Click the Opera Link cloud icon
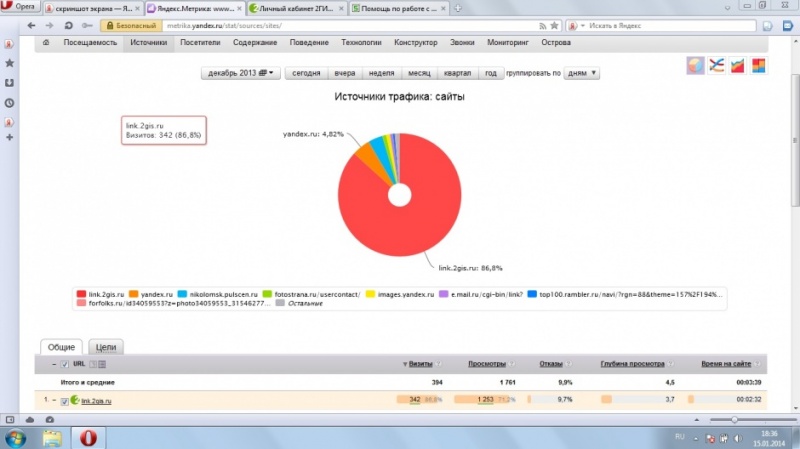Screen dimensions: 800x449 point(30,420)
